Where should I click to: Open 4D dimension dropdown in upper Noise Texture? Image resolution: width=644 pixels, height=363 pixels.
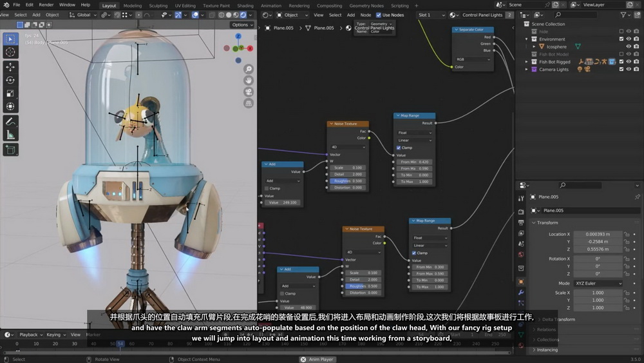348,147
